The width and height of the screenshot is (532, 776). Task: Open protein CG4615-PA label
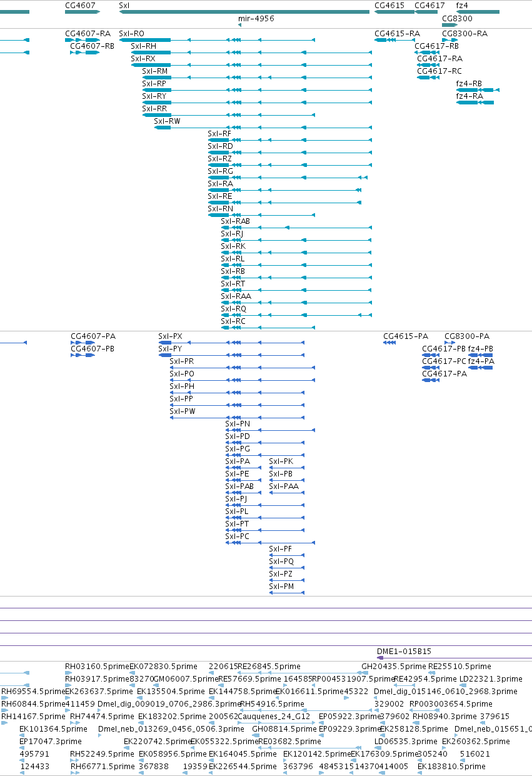click(x=406, y=336)
